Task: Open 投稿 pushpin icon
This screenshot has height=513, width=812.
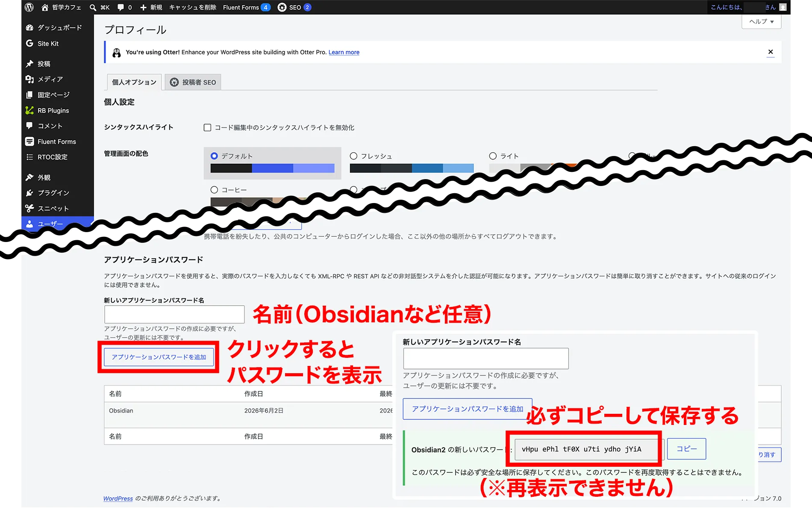Action: (x=29, y=64)
